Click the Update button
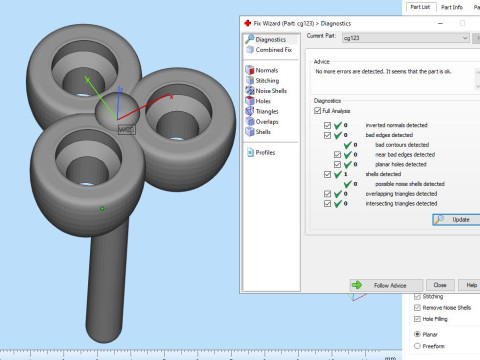480x360 pixels. tap(456, 220)
